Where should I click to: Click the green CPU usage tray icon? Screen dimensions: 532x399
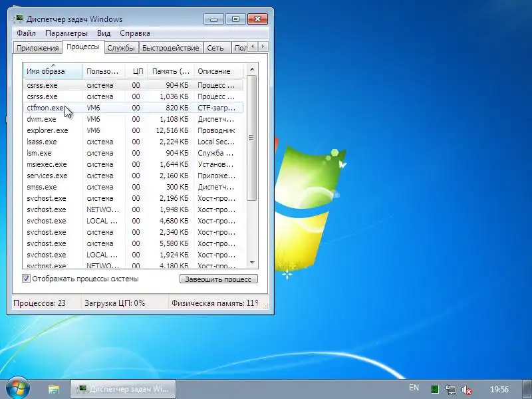click(x=435, y=389)
